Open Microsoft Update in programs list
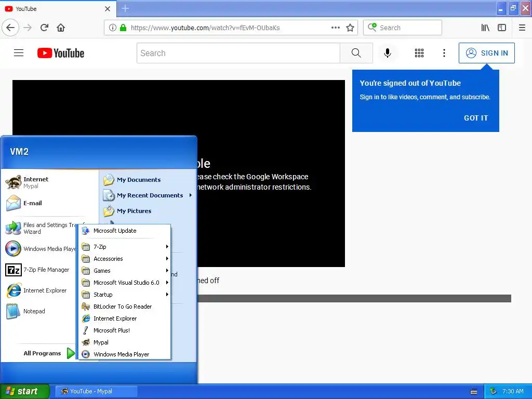The width and height of the screenshot is (532, 399). coord(125,231)
